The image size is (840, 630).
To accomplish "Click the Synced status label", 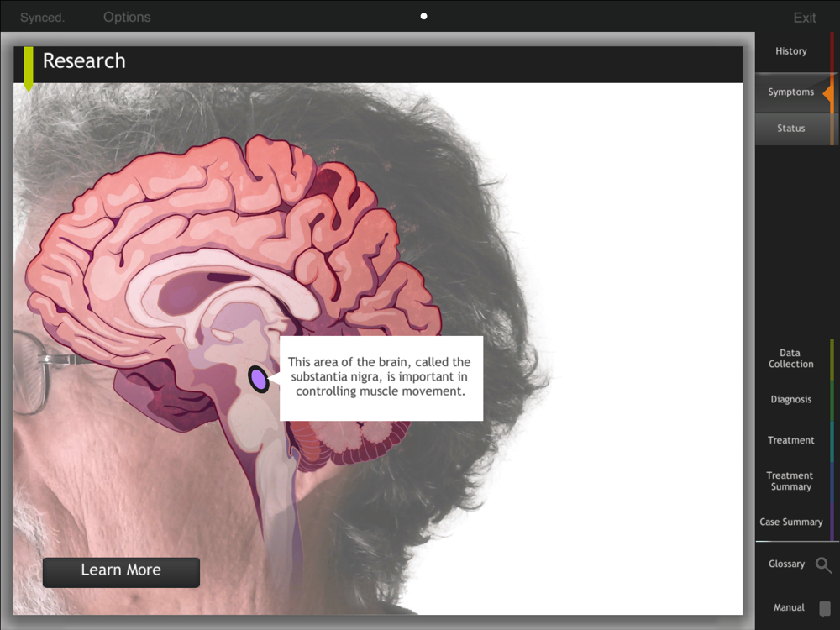I will point(42,18).
